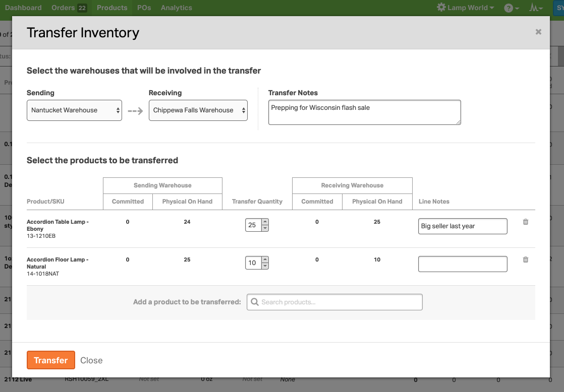The height and width of the screenshot is (392, 564).
Task: Click inside the Transfer Notes text area
Action: pos(364,112)
